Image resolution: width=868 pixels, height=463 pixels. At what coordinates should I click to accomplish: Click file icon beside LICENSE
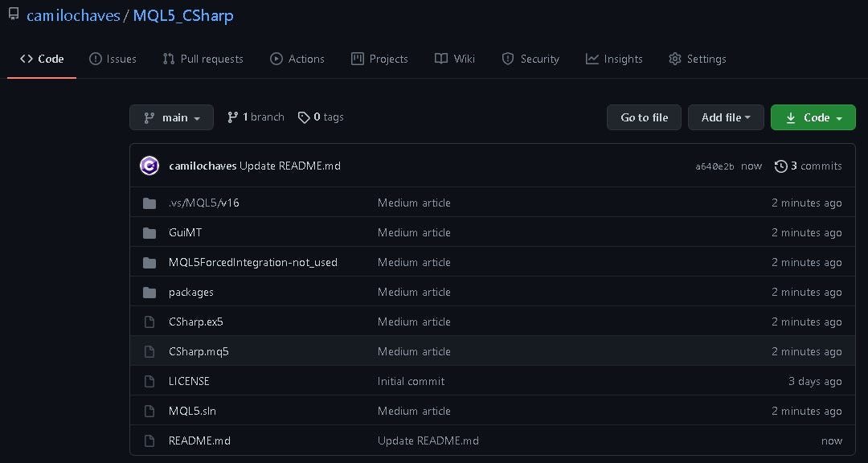coord(149,381)
